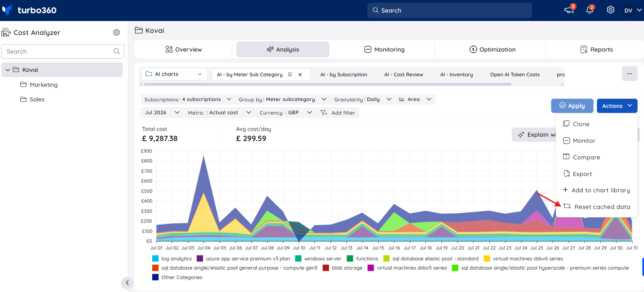The width and height of the screenshot is (644, 292).
Task: Toggle log analytics legend series
Action: coord(172,258)
